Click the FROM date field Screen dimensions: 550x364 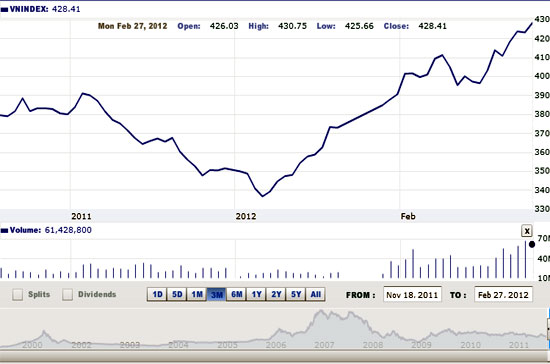412,295
